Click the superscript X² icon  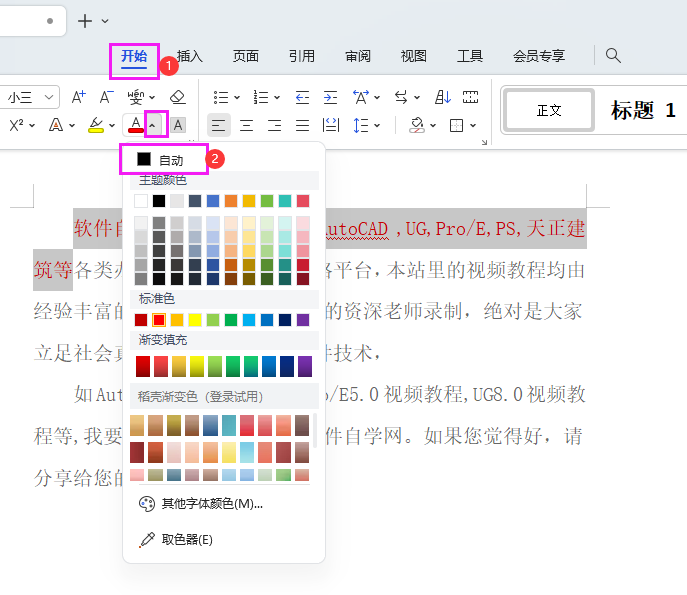coord(16,125)
